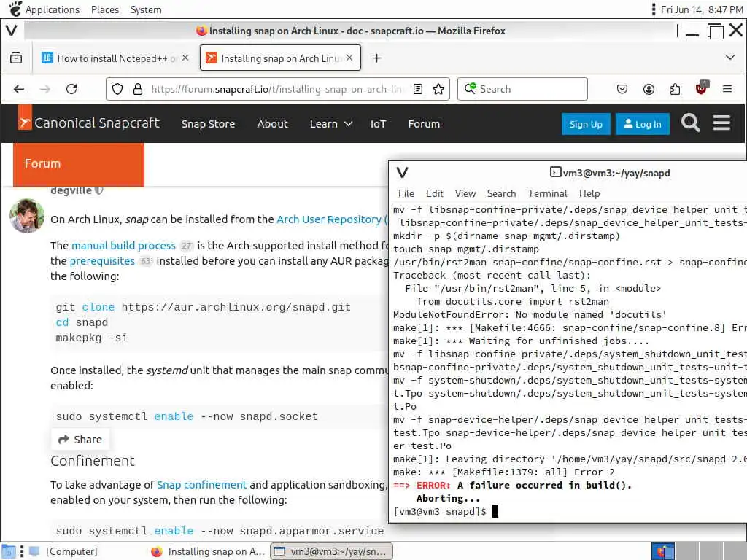Click the terminal title vm3@vm3:~/yay/snapd
This screenshot has width=747, height=560.
pyautogui.click(x=616, y=173)
